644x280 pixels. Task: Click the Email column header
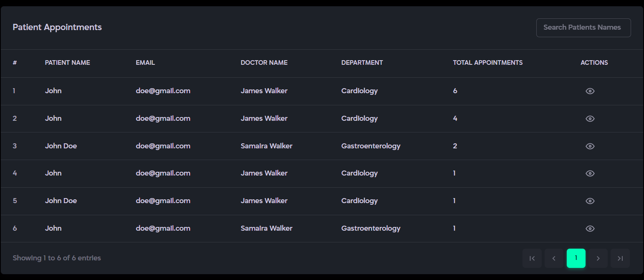pos(145,63)
